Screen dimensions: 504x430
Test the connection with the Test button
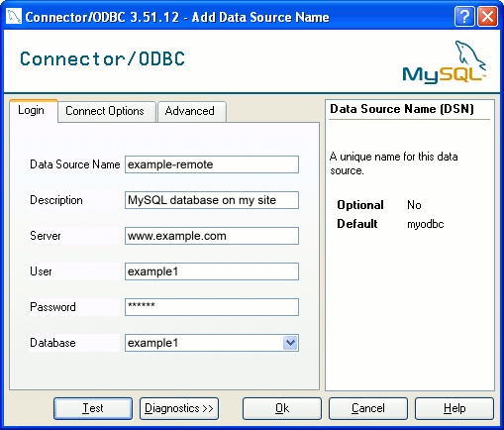point(93,408)
